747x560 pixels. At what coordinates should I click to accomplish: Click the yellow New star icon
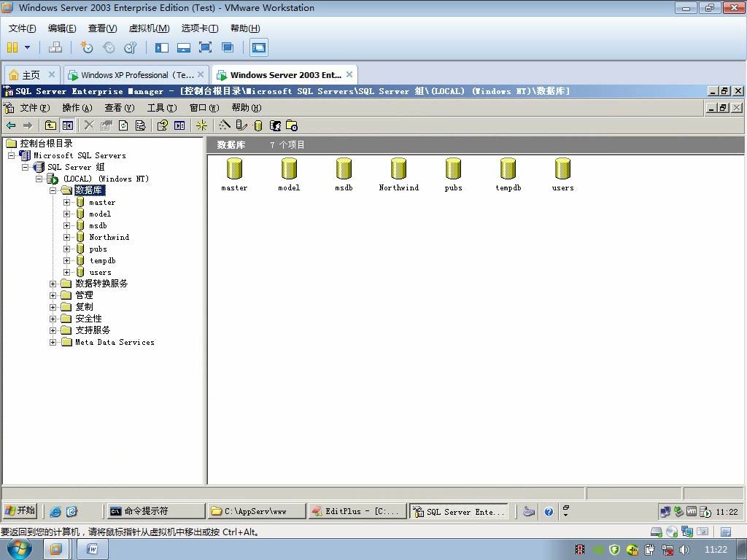201,125
